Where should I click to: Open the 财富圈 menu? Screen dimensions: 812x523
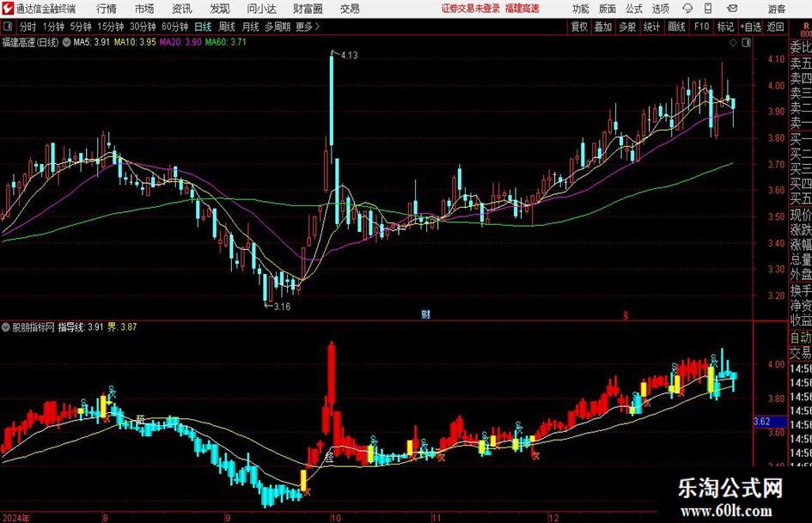[308, 9]
